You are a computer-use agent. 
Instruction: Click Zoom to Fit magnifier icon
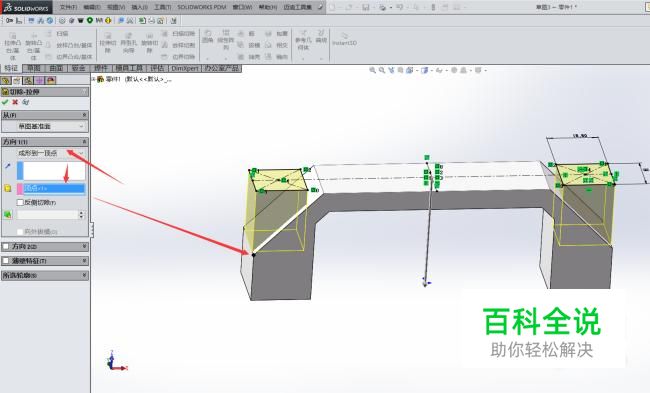pos(372,70)
